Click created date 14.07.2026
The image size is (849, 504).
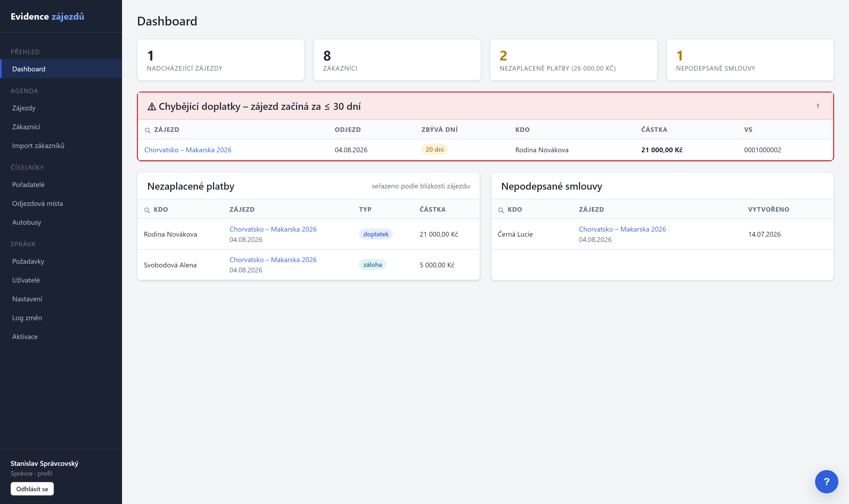764,234
